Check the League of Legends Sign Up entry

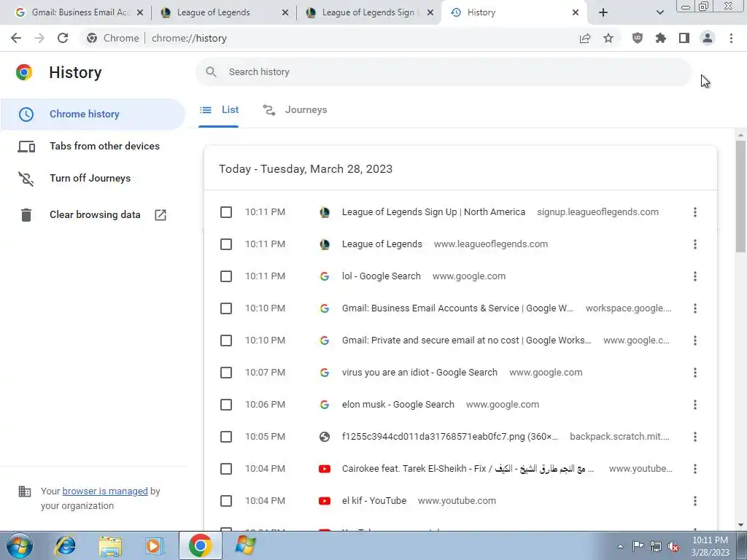point(226,212)
